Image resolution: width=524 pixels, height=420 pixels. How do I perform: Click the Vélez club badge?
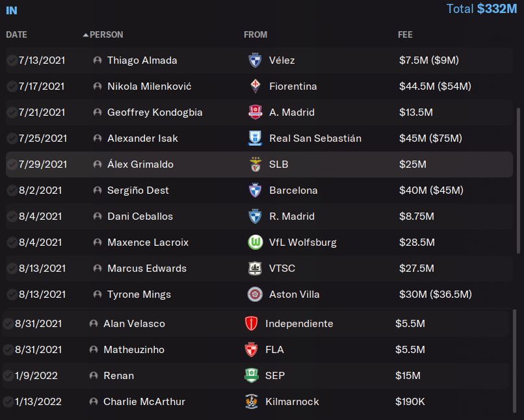tap(255, 60)
